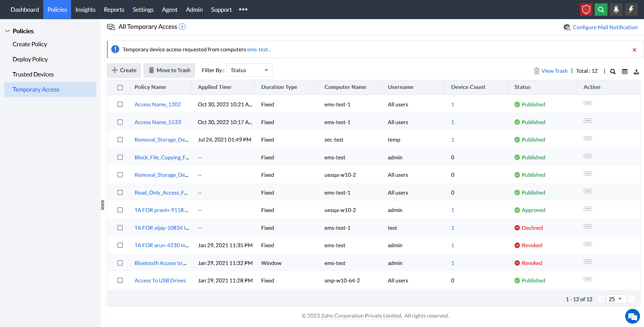Open Configure Mail Notification link
This screenshot has width=644, height=327.
pos(605,28)
